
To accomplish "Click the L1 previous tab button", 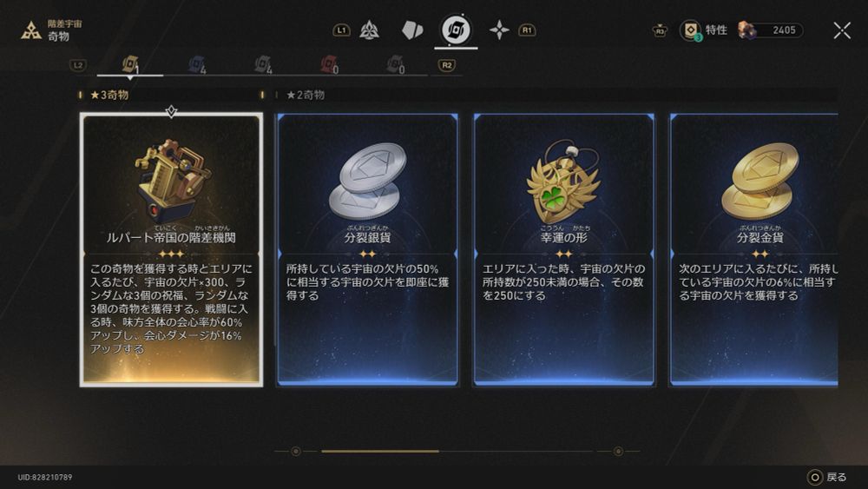I will tap(341, 30).
